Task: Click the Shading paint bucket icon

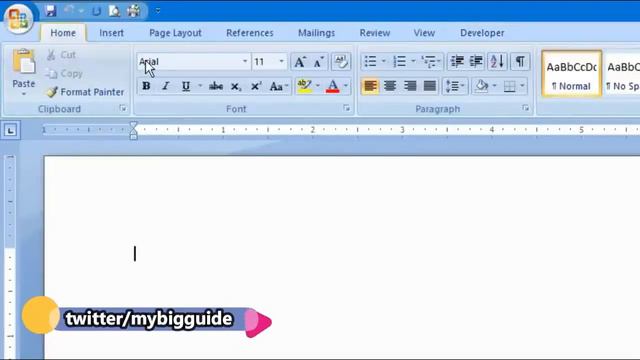Action: pyautogui.click(x=482, y=86)
